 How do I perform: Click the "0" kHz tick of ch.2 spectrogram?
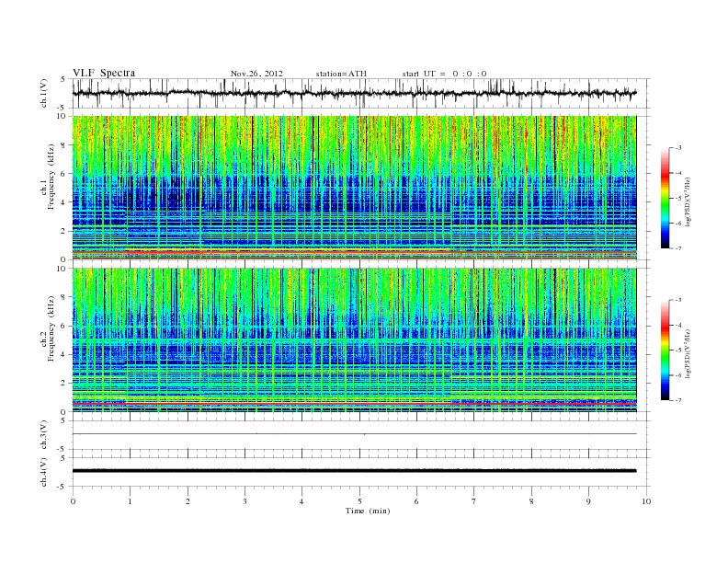64,412
